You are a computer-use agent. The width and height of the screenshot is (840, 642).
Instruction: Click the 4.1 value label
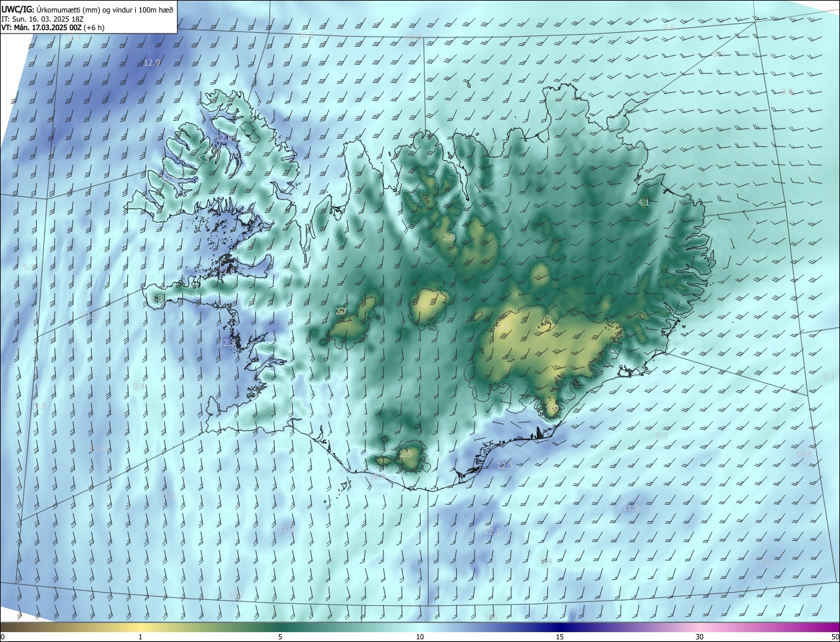click(x=644, y=203)
